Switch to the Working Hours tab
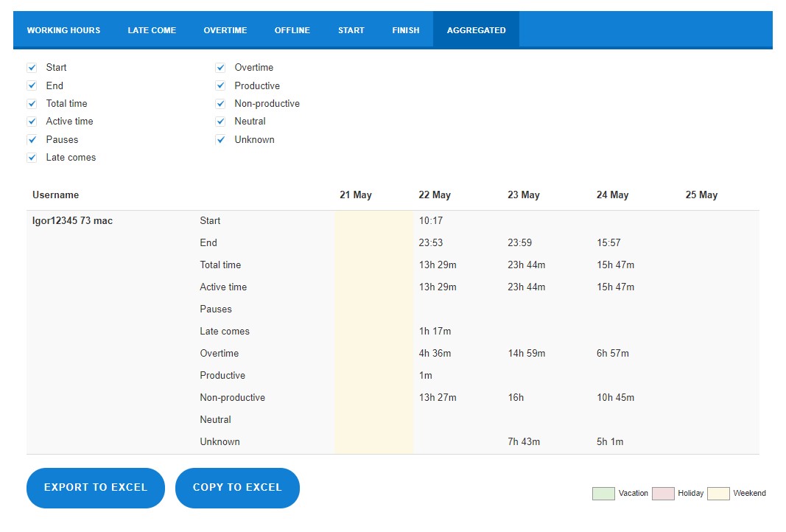This screenshot has height=532, width=786. (x=63, y=30)
